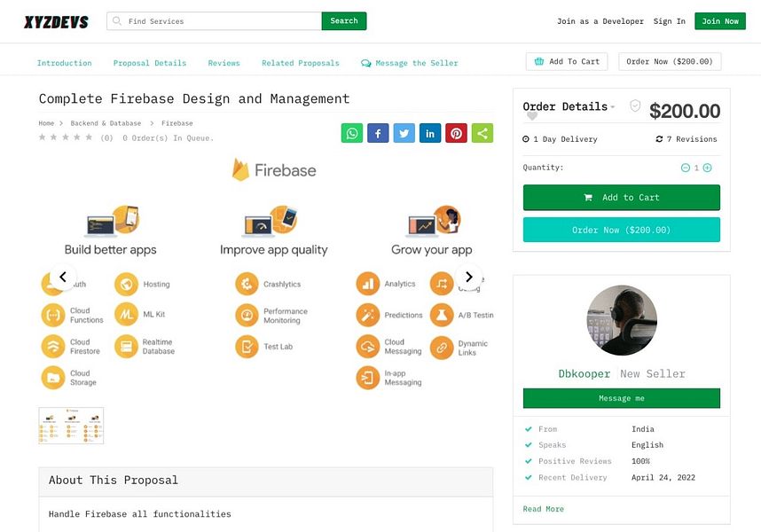The width and height of the screenshot is (761, 532).
Task: Click the Firebase logo in the slide image
Action: pos(274,169)
